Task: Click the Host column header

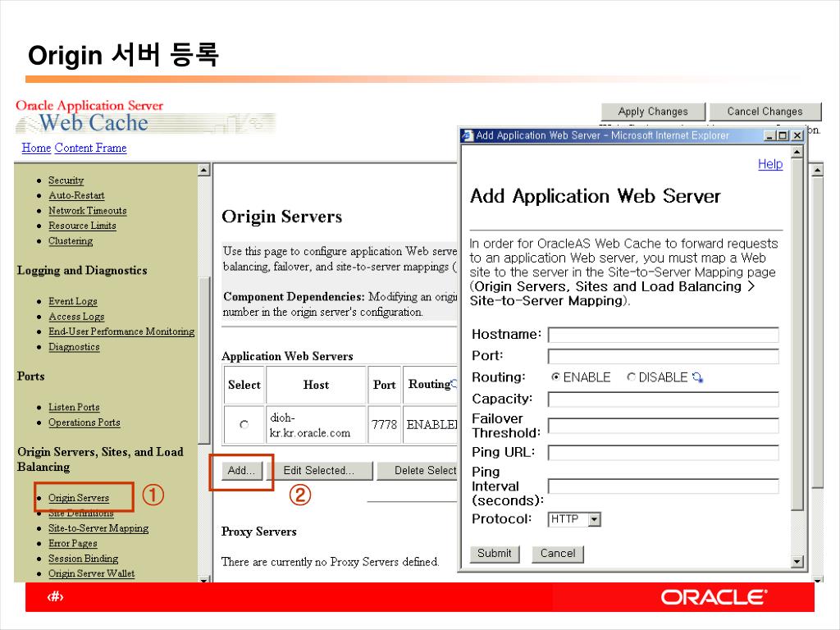Action: pyautogui.click(x=316, y=385)
